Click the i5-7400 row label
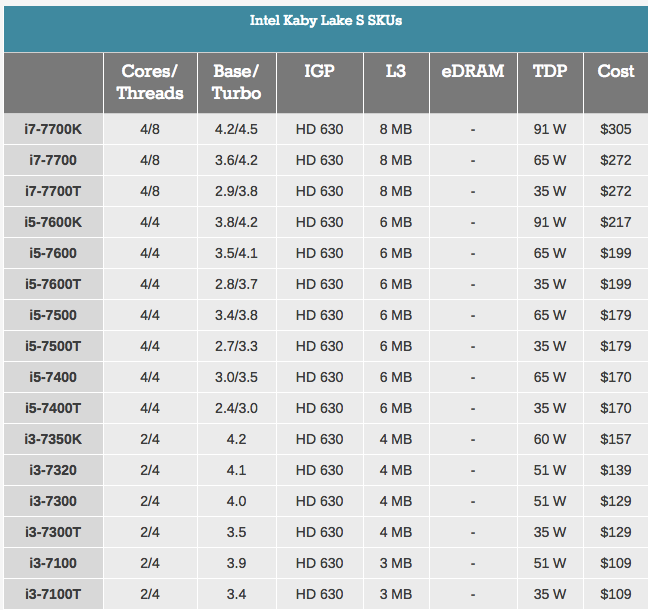This screenshot has height=610, width=648. tap(53, 377)
